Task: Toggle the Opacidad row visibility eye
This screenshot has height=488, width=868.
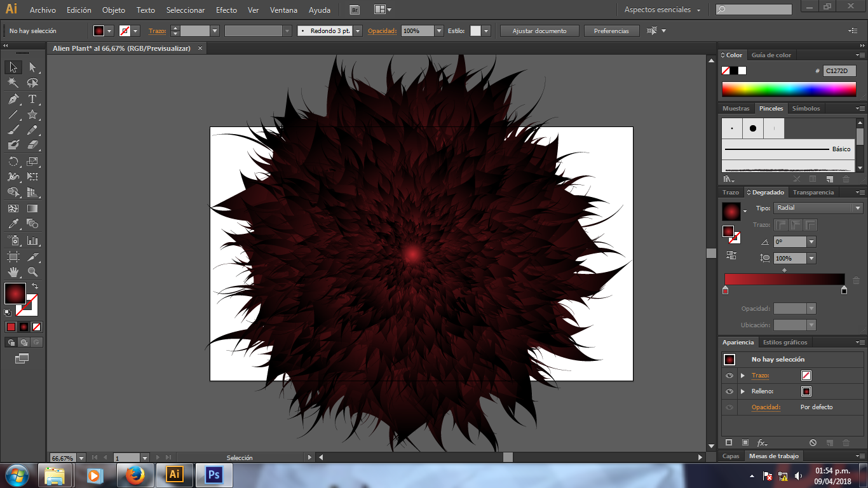Action: (729, 407)
